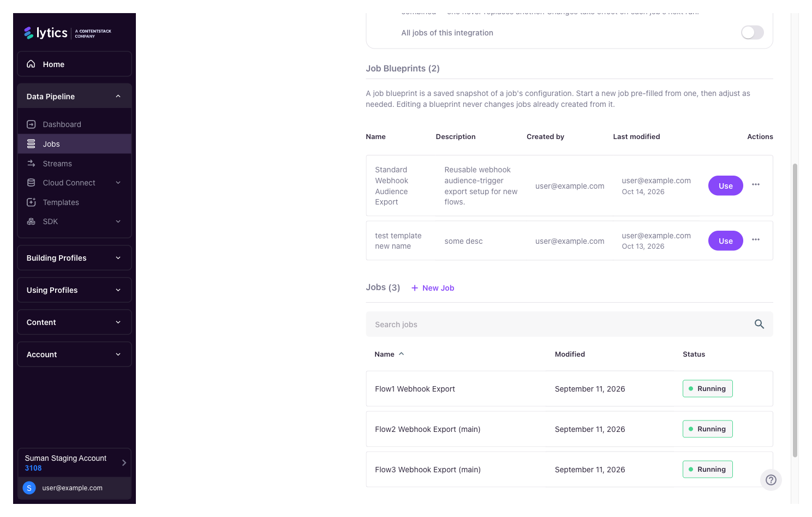
Task: Use the test template new name blueprint
Action: tap(726, 241)
